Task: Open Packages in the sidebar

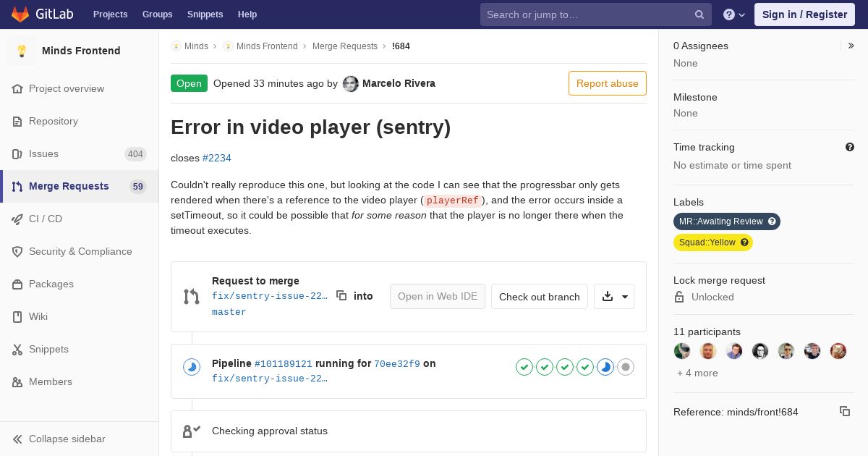Action: (80, 284)
